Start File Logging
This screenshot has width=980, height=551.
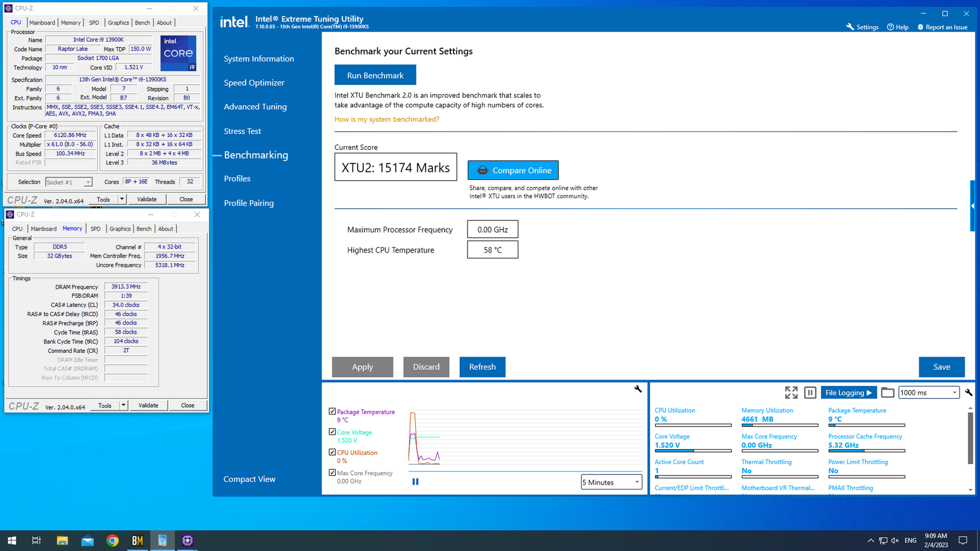[x=848, y=392]
